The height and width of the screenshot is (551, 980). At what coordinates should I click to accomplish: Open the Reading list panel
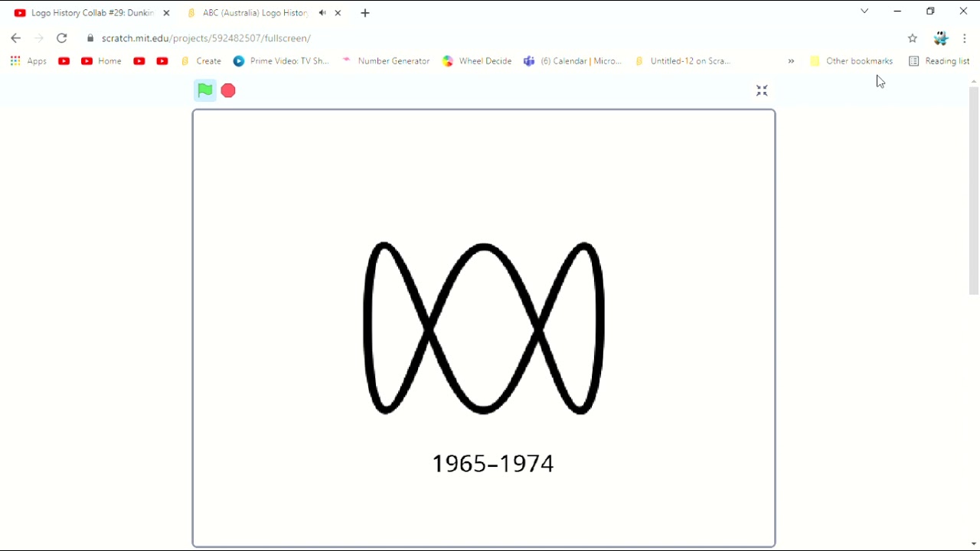(x=939, y=61)
